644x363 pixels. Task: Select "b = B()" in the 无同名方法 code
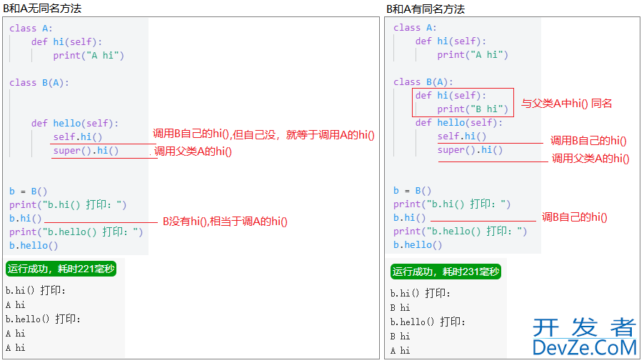click(x=29, y=192)
